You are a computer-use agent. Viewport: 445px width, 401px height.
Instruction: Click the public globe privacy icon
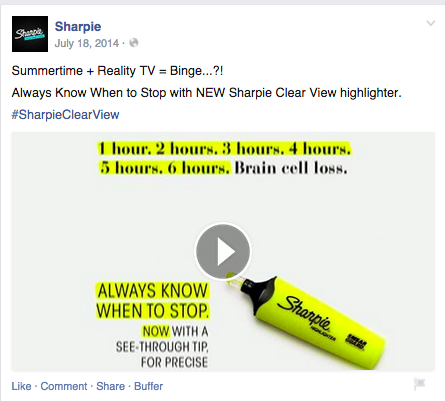(134, 43)
